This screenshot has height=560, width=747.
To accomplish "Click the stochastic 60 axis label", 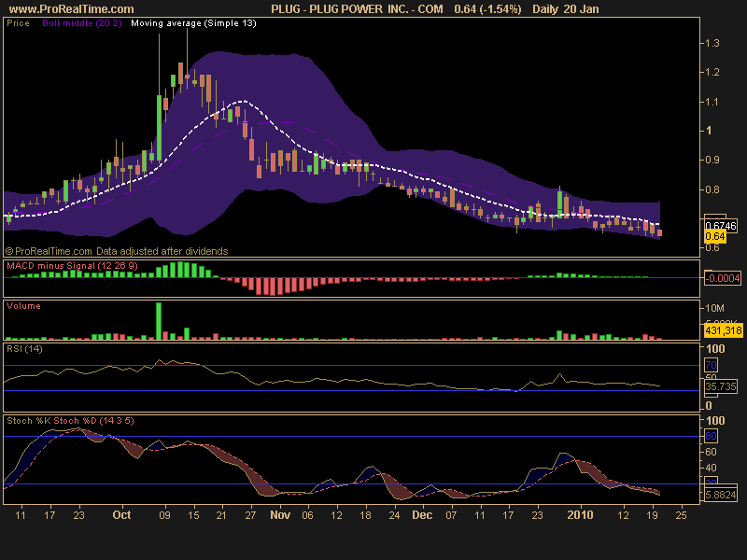I will click(x=711, y=452).
